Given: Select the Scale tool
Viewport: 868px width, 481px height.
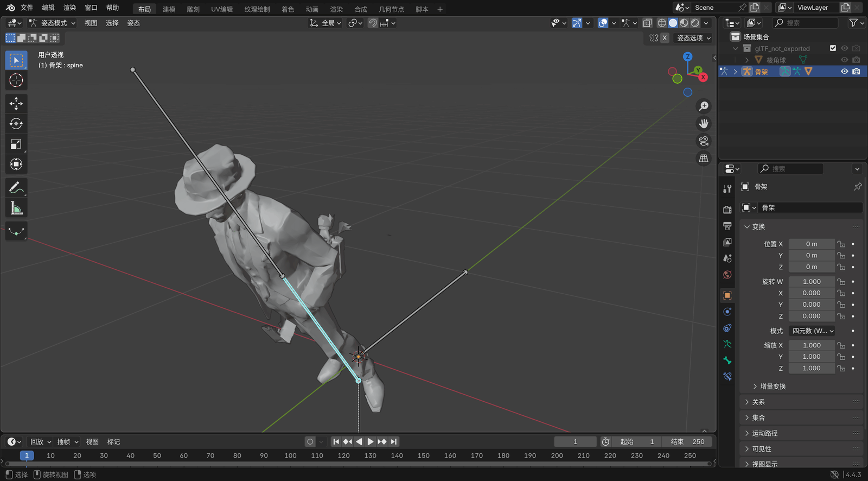Looking at the screenshot, I should tap(16, 144).
